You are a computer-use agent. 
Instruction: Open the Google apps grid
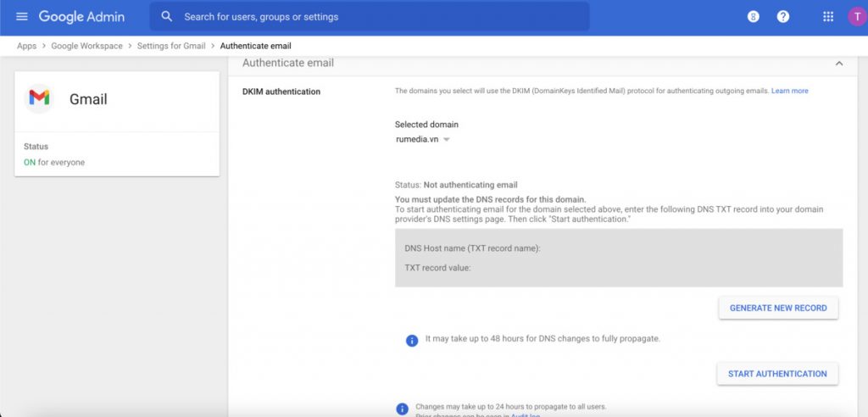(828, 17)
